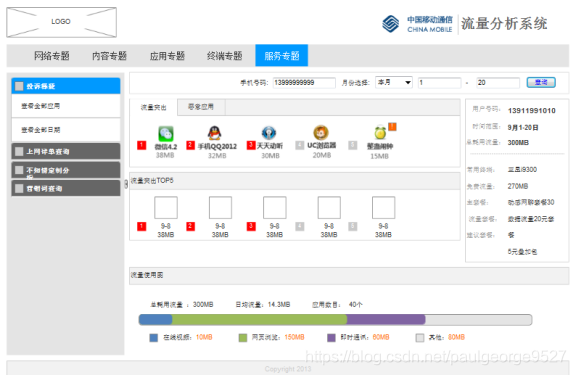Click green segment of traffic usage bar
This screenshot has height=375, width=576.
[259, 320]
